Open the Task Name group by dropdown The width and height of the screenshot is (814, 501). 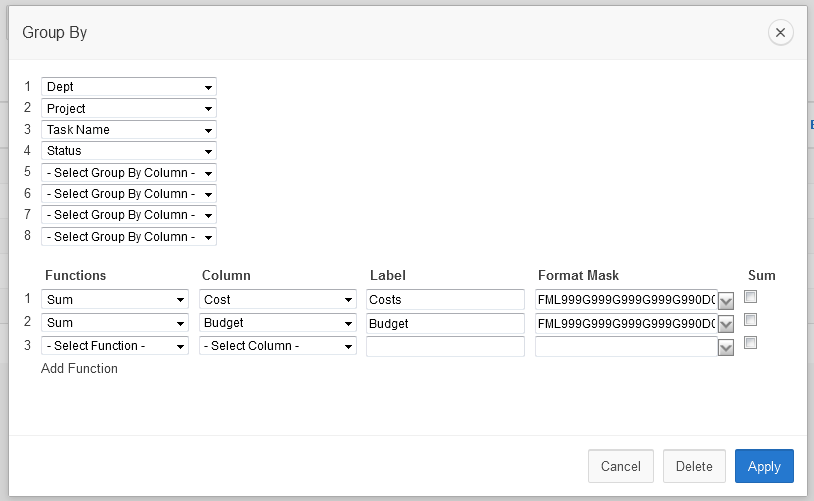coord(129,130)
